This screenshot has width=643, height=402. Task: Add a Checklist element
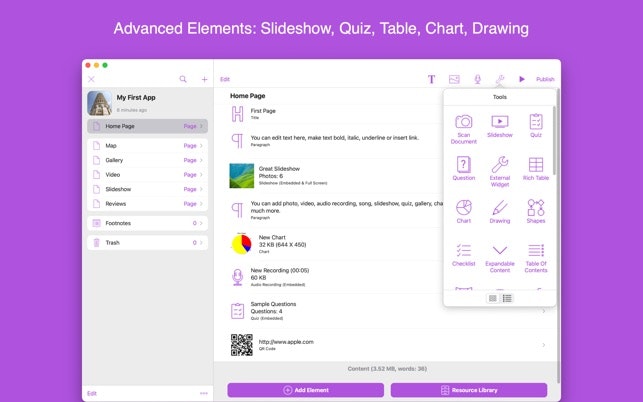463,255
